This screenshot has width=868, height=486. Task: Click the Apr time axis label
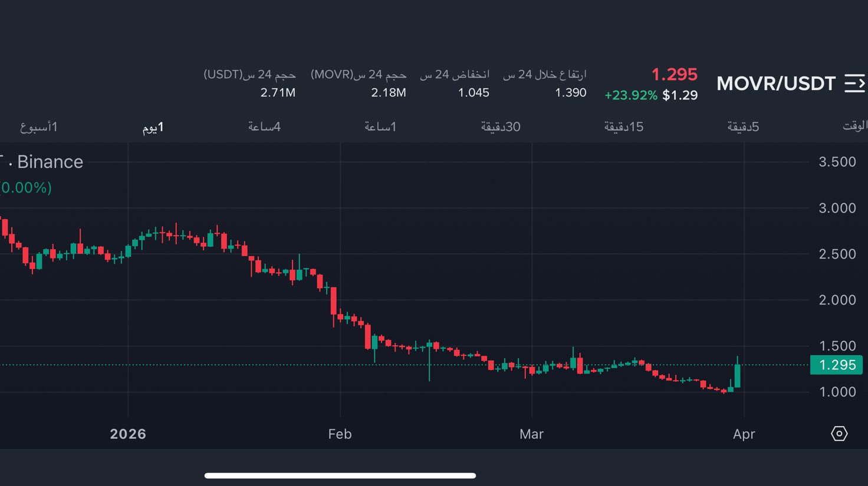pyautogui.click(x=744, y=434)
